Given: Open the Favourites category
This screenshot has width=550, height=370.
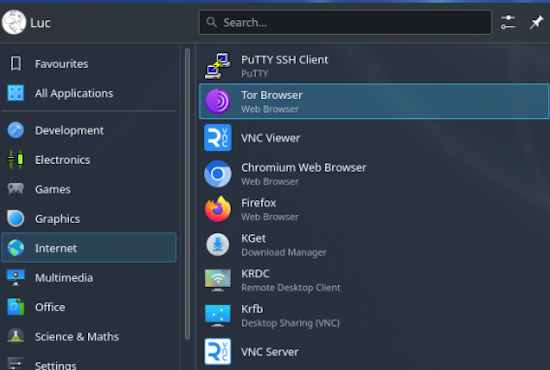Looking at the screenshot, I should 89,64.
